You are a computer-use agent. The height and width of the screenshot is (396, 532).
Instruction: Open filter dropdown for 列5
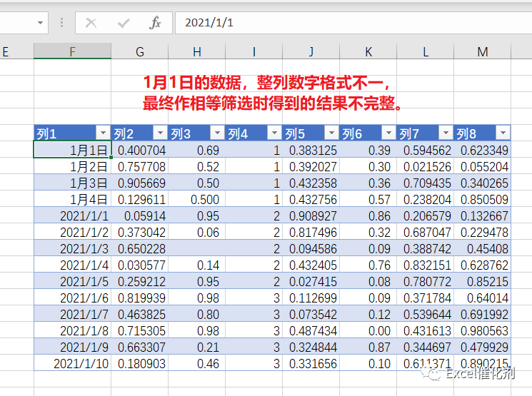[331, 133]
